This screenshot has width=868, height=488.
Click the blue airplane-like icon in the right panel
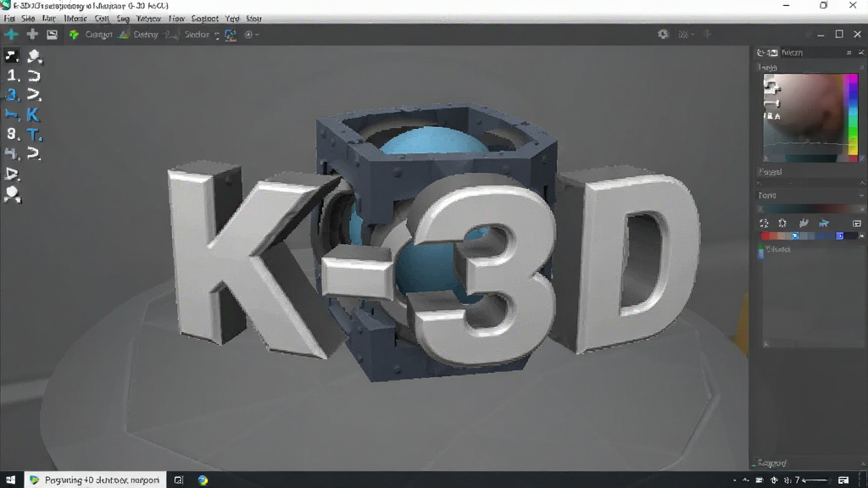824,224
